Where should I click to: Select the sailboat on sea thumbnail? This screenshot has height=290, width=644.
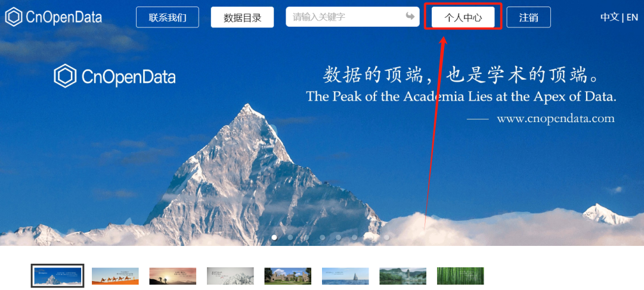[x=345, y=276]
